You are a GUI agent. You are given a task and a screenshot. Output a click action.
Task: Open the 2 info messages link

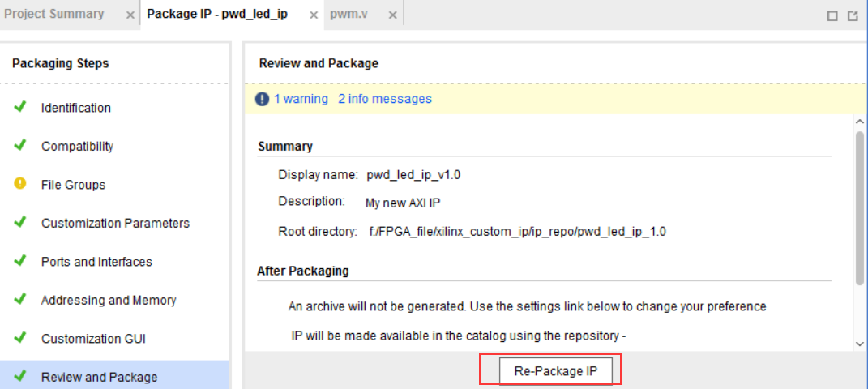(x=385, y=99)
